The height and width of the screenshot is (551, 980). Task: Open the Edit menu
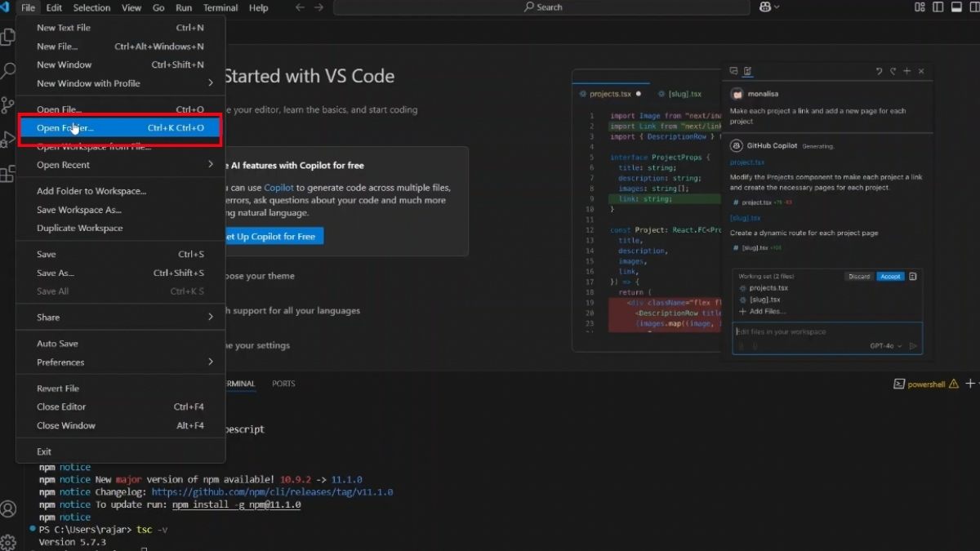(x=54, y=7)
